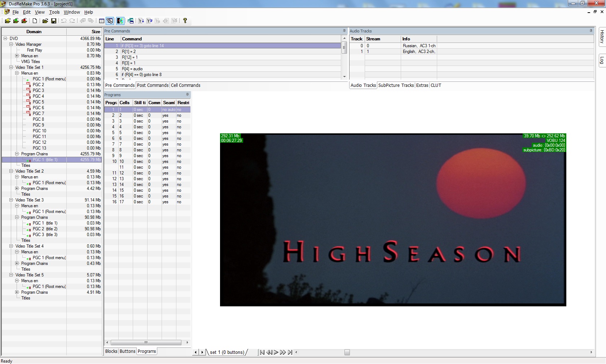Select PGC 2 (title 2) in Title Set 3
The width and height of the screenshot is (606, 364).
click(45, 228)
